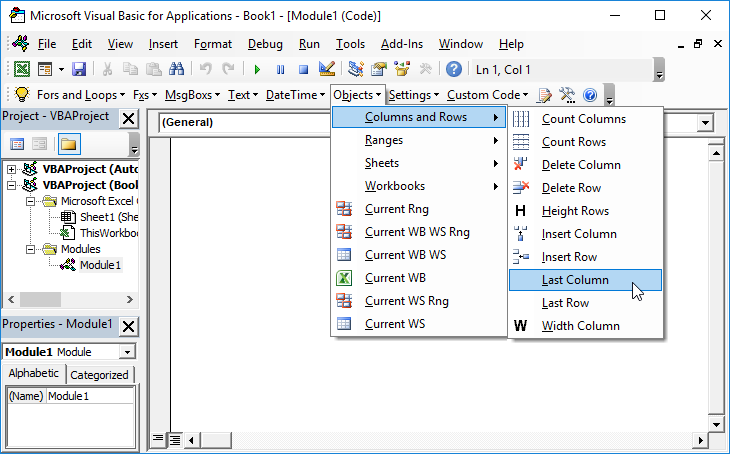Click the Find binoculars icon
This screenshot has width=730, height=454.
[x=177, y=69]
